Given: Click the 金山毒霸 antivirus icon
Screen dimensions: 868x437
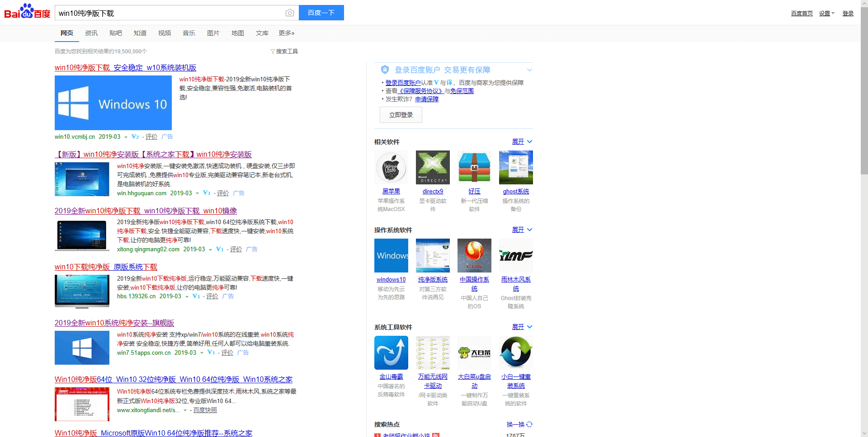Looking at the screenshot, I should pyautogui.click(x=391, y=353).
